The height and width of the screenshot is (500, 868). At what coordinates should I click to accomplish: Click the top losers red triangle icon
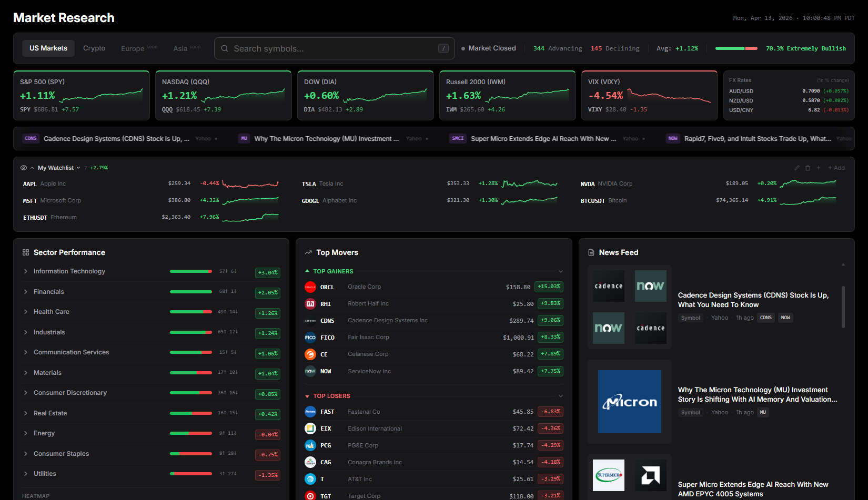click(x=307, y=396)
